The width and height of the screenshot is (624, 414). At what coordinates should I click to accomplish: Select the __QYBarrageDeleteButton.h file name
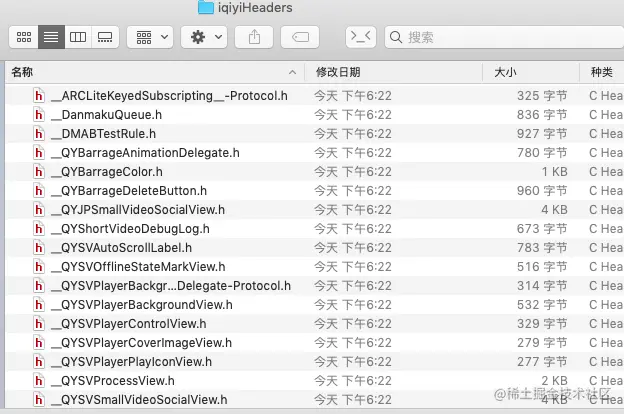pyautogui.click(x=129, y=191)
